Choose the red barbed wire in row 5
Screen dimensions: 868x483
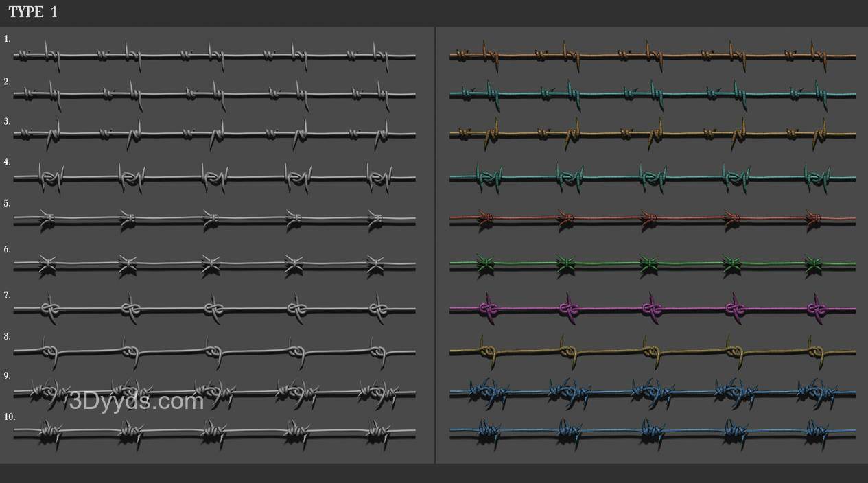[652, 220]
